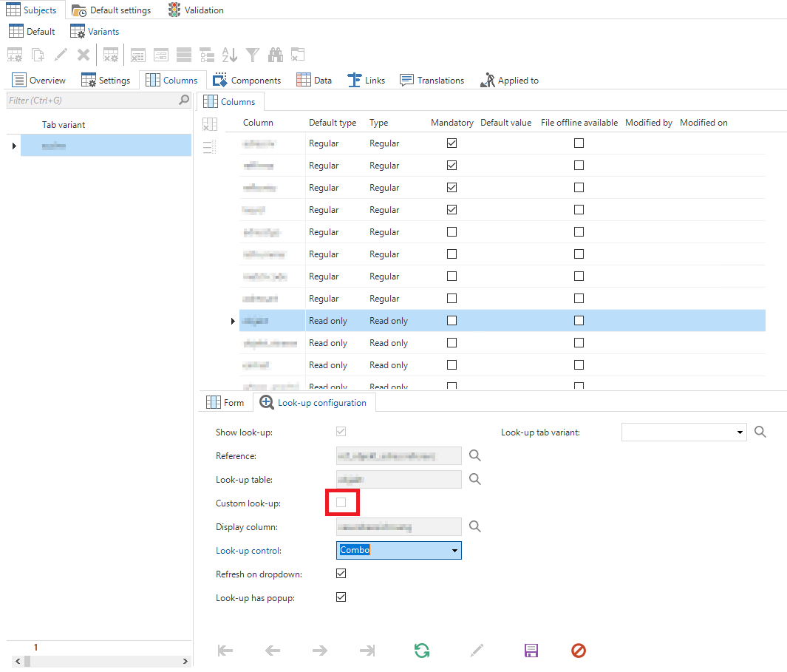Viewport: 787px width, 672px height.
Task: Switch to the Default tab
Action: point(32,32)
